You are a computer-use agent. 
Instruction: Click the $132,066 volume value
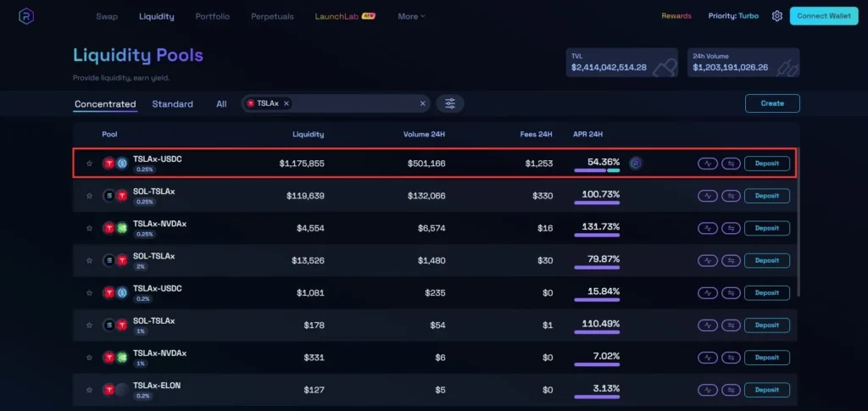[x=426, y=196]
